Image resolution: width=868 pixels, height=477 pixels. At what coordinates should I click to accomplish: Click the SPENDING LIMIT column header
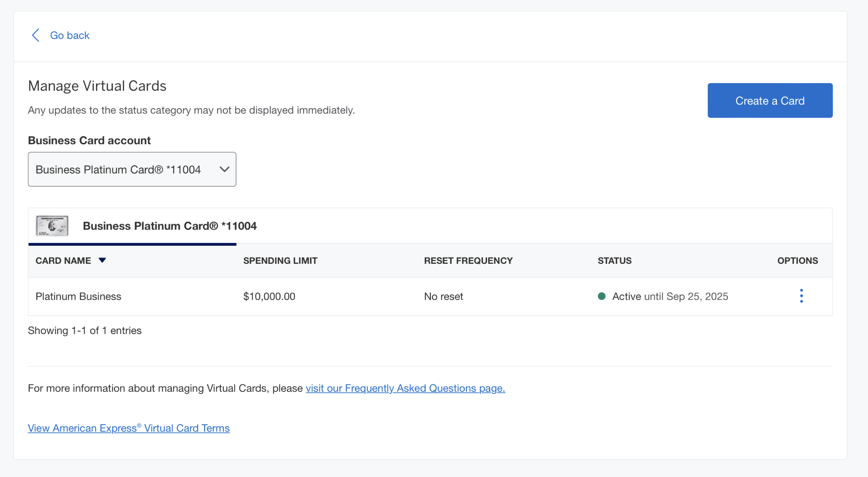tap(280, 261)
